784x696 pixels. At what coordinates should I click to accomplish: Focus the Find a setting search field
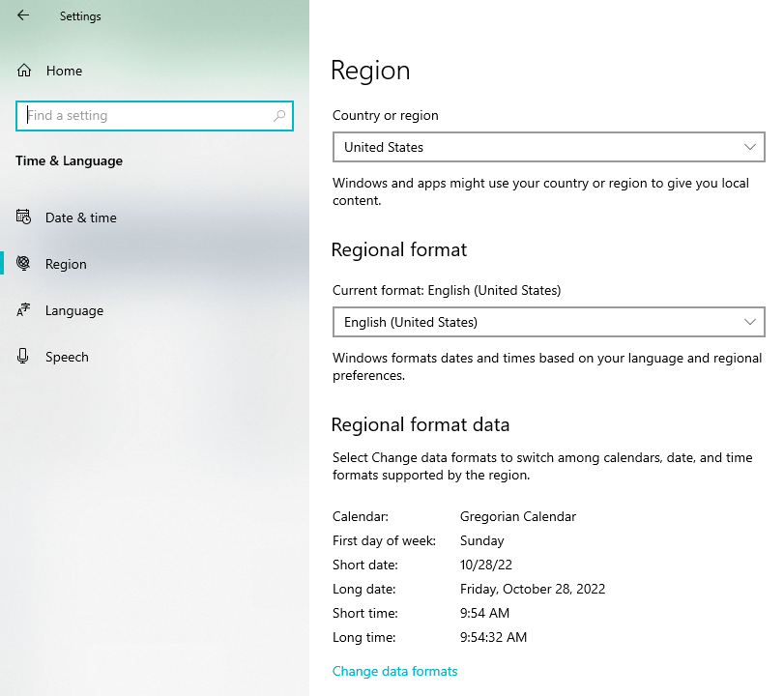click(145, 116)
